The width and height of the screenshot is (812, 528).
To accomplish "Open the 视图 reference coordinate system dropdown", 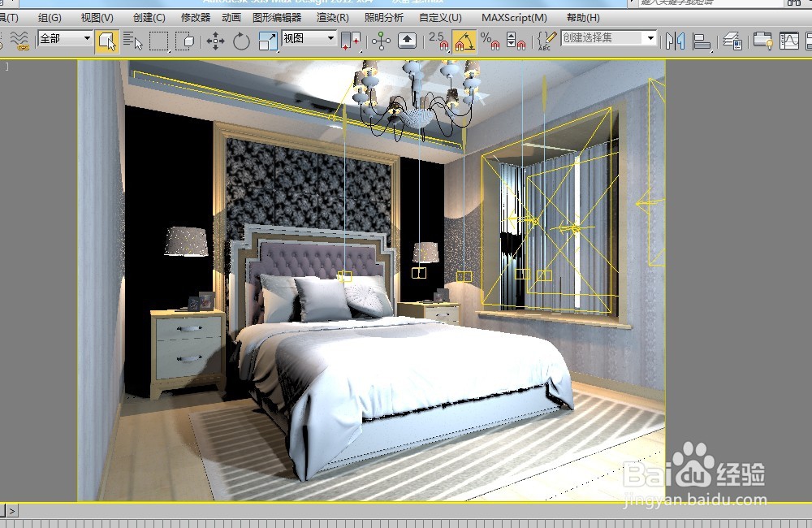I will coord(309,38).
